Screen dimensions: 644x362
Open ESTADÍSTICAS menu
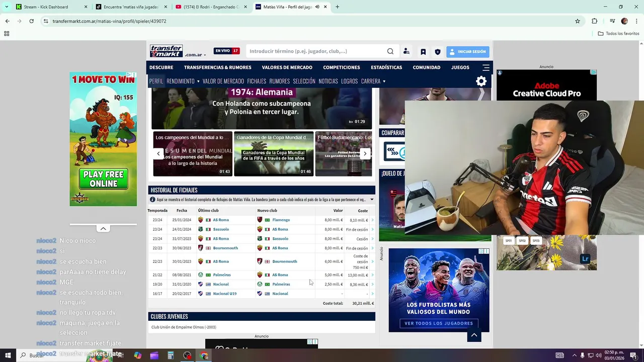(x=386, y=67)
